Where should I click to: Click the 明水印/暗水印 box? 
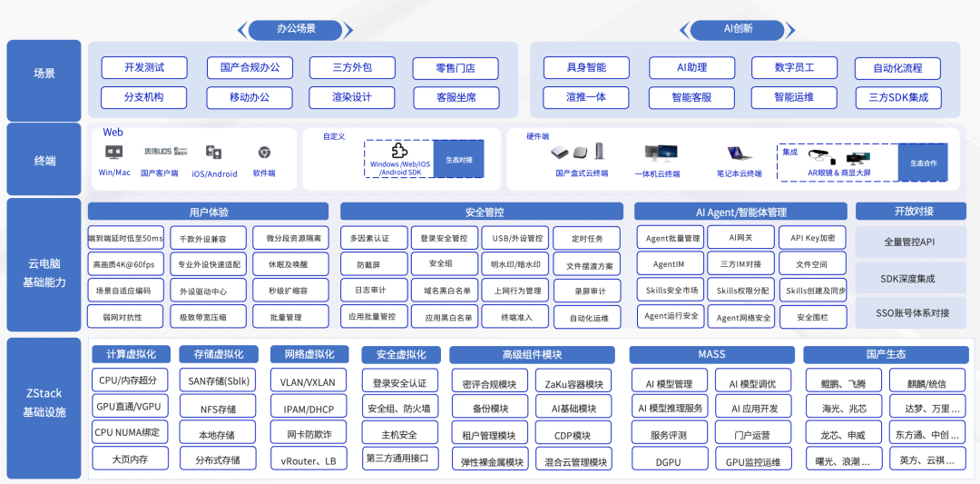515,264
